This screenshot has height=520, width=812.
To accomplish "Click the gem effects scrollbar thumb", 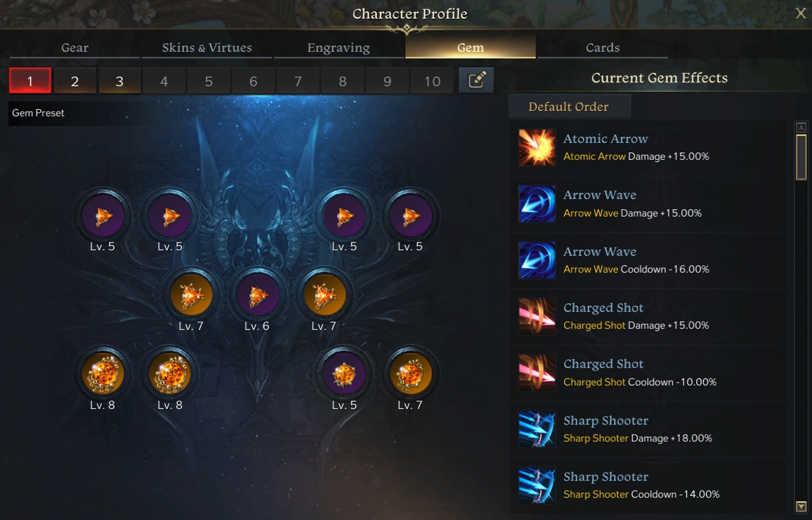I will [x=801, y=157].
